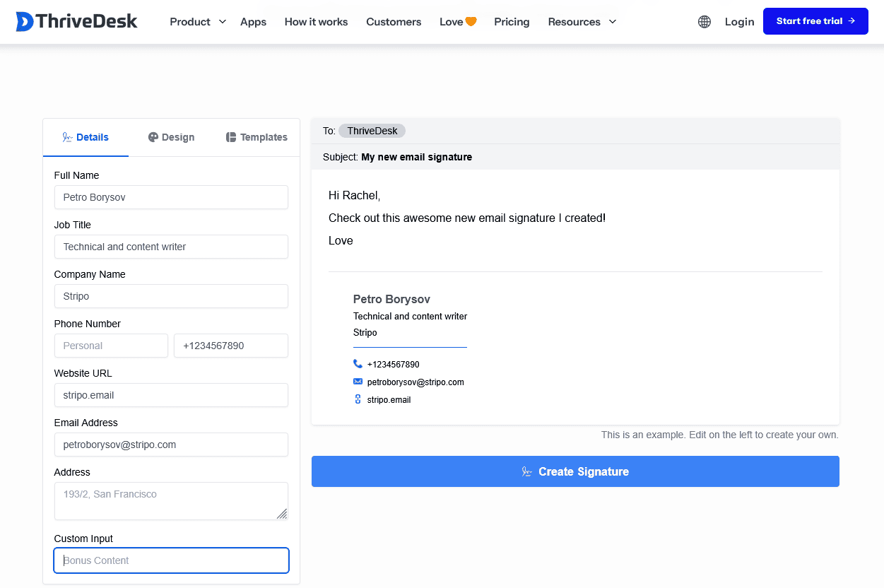
Task: Click the Create Signature button
Action: (x=575, y=471)
